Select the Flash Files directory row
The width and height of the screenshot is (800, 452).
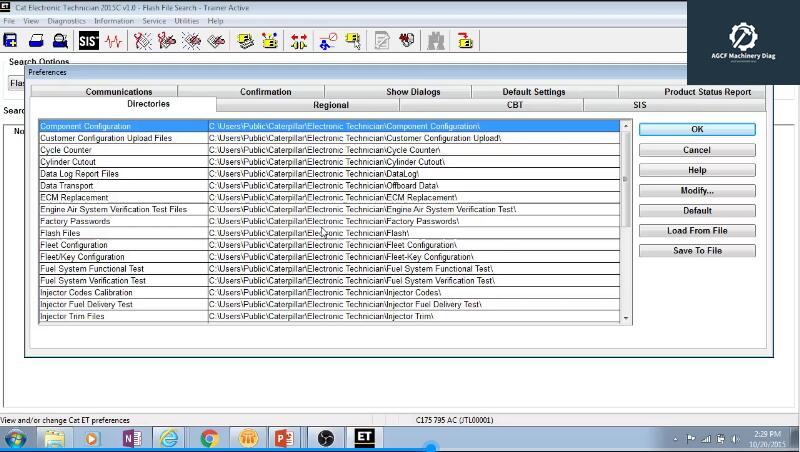[x=330, y=233]
